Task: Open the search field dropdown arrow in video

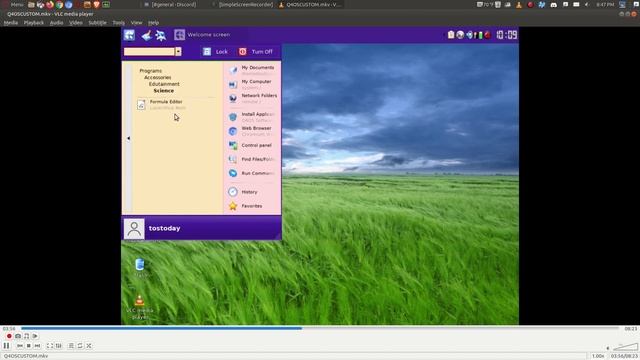Action: (x=178, y=51)
